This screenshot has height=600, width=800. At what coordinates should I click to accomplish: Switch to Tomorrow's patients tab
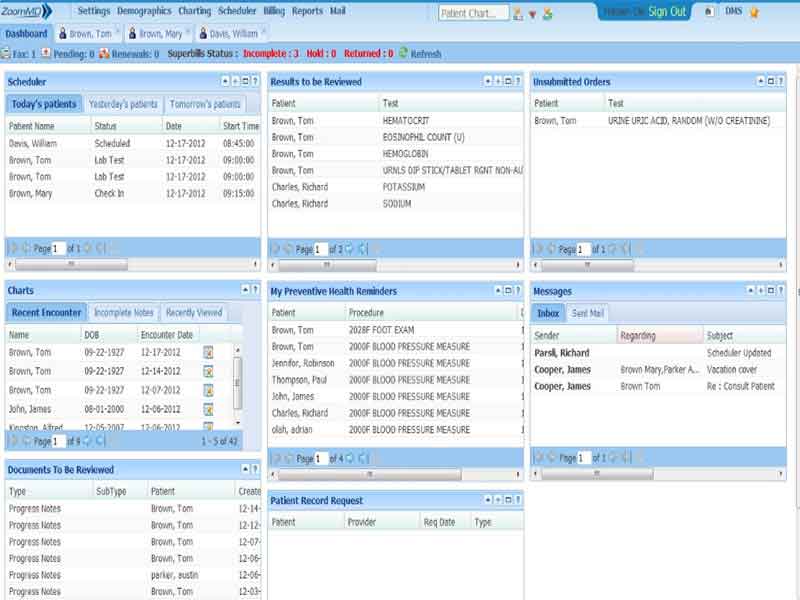pos(205,104)
